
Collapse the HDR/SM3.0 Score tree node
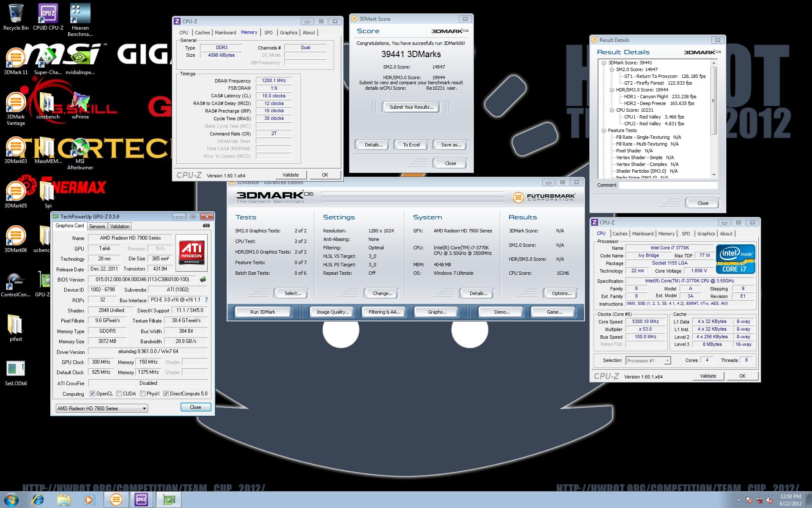[612, 90]
